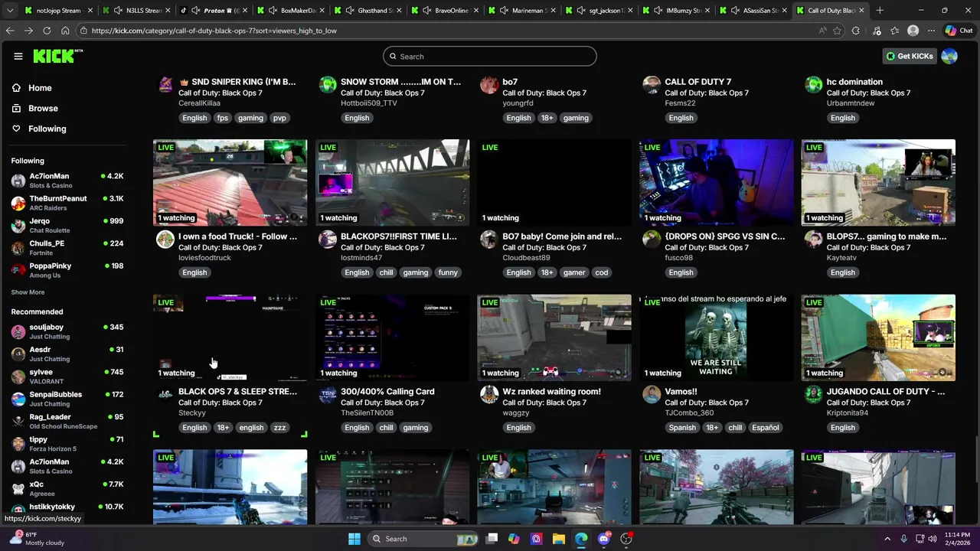Open the Copilot Chat button
The width and height of the screenshot is (980, 551).
(x=959, y=31)
